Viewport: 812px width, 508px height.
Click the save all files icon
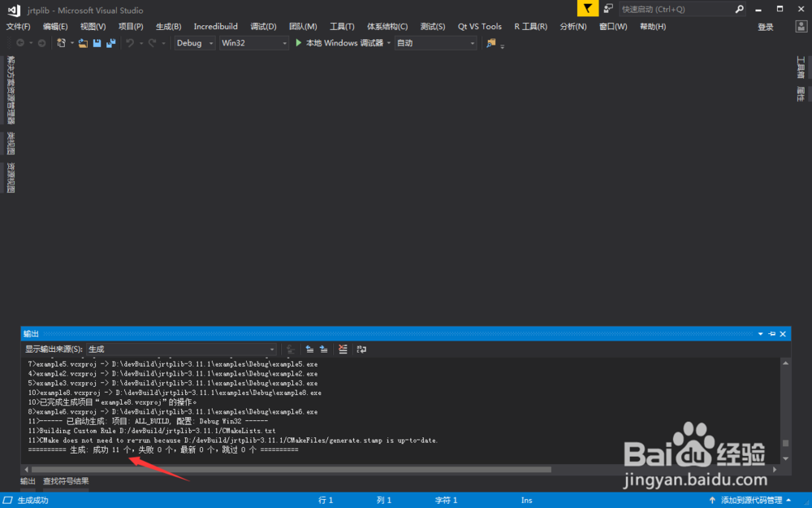(x=110, y=43)
